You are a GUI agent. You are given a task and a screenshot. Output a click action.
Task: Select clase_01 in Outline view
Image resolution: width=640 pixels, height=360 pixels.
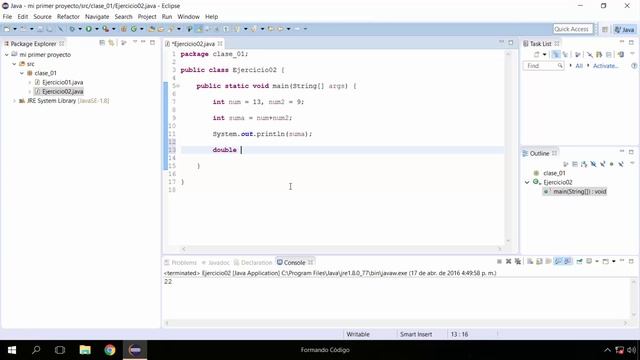[554, 173]
